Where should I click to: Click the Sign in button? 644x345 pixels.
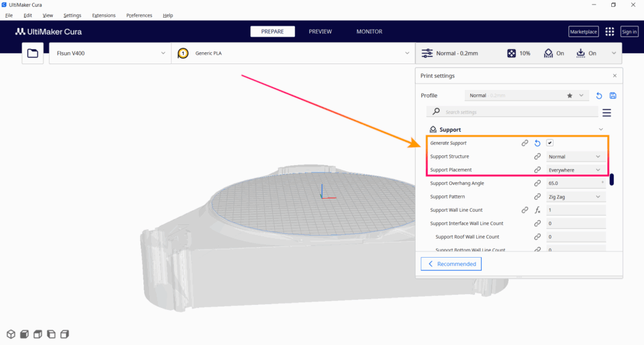(x=629, y=31)
